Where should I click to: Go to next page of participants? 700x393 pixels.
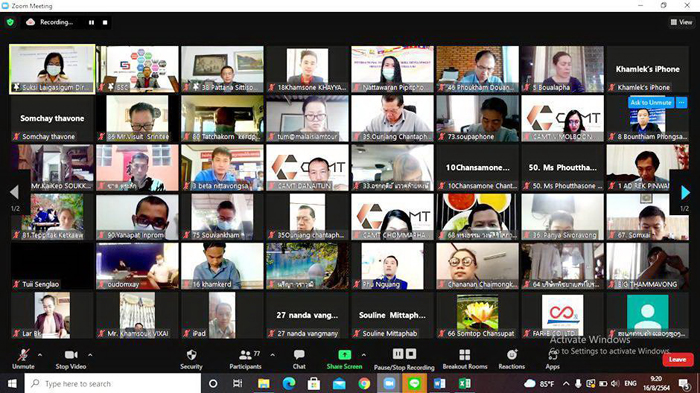685,192
